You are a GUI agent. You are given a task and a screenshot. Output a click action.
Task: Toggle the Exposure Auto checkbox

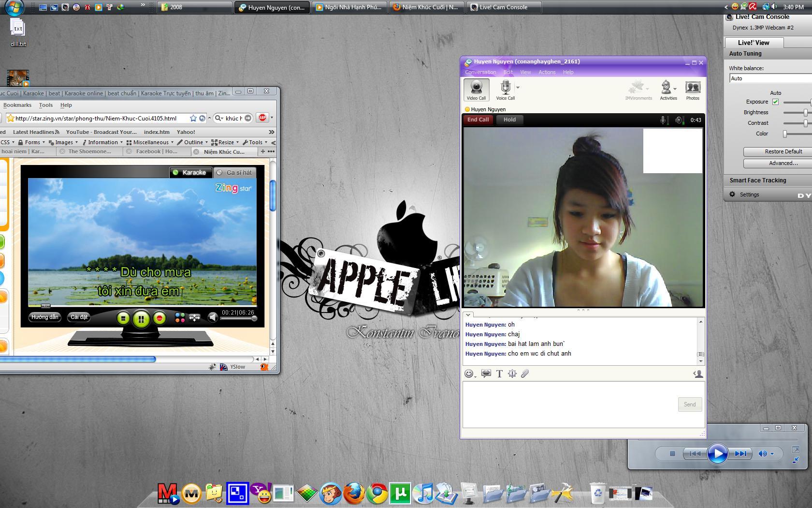(775, 102)
